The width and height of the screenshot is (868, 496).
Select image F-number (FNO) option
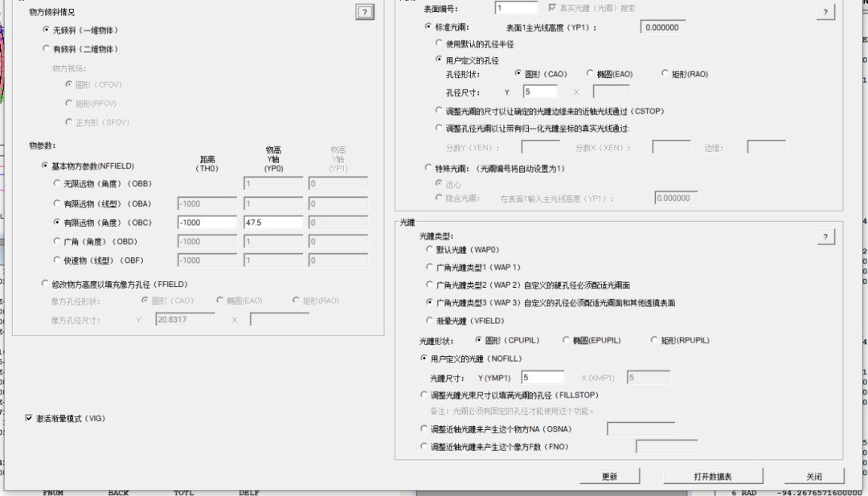[424, 446]
